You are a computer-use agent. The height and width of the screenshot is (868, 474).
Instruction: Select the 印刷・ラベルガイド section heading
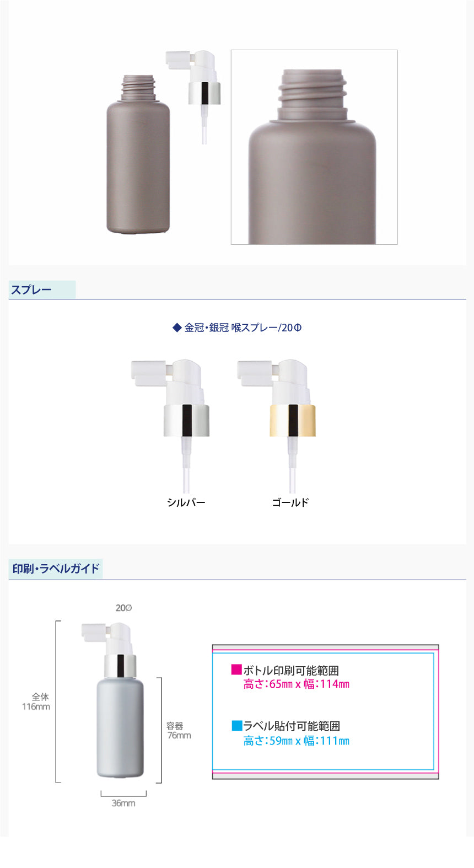click(x=56, y=569)
